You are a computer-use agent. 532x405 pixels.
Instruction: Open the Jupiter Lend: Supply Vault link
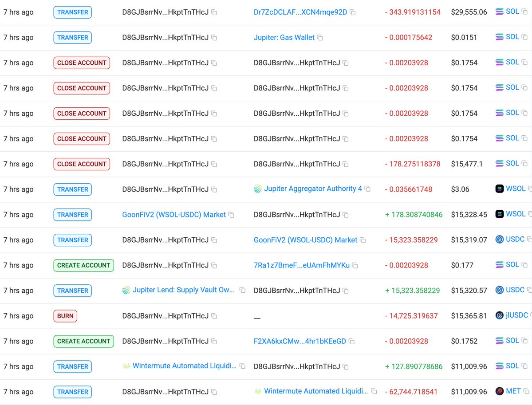pyautogui.click(x=183, y=290)
